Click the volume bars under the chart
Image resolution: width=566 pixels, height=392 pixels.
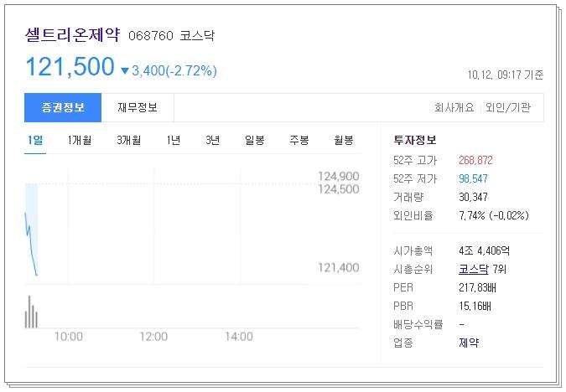31,312
